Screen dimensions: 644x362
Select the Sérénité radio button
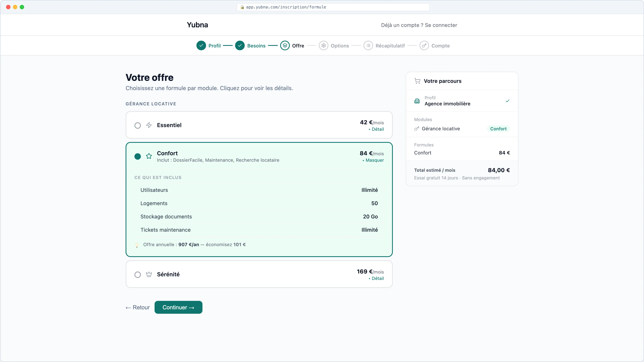[x=137, y=275]
